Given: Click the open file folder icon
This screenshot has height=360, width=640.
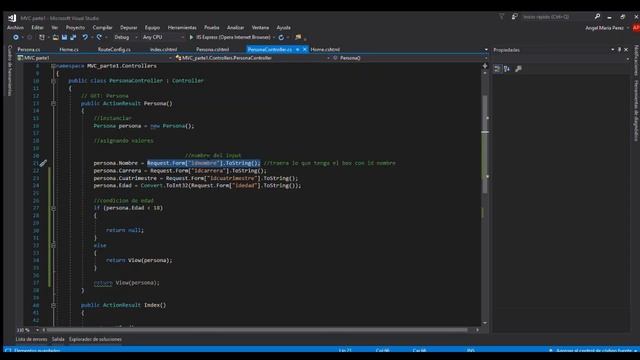Looking at the screenshot, I should (x=56, y=37).
